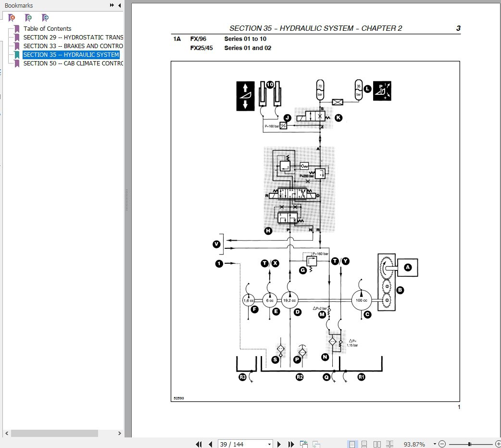The image size is (501, 448).
Task: Return to the previous view
Action: coord(303,444)
